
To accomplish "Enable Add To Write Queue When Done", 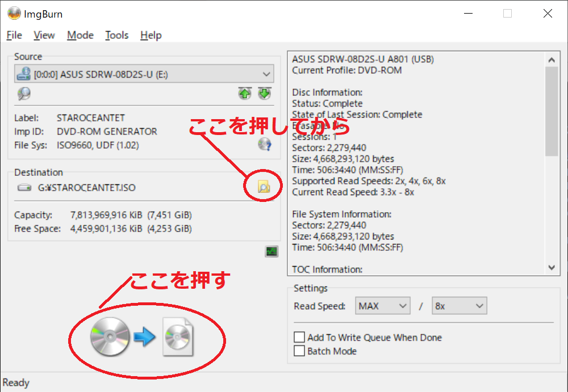I will click(299, 337).
